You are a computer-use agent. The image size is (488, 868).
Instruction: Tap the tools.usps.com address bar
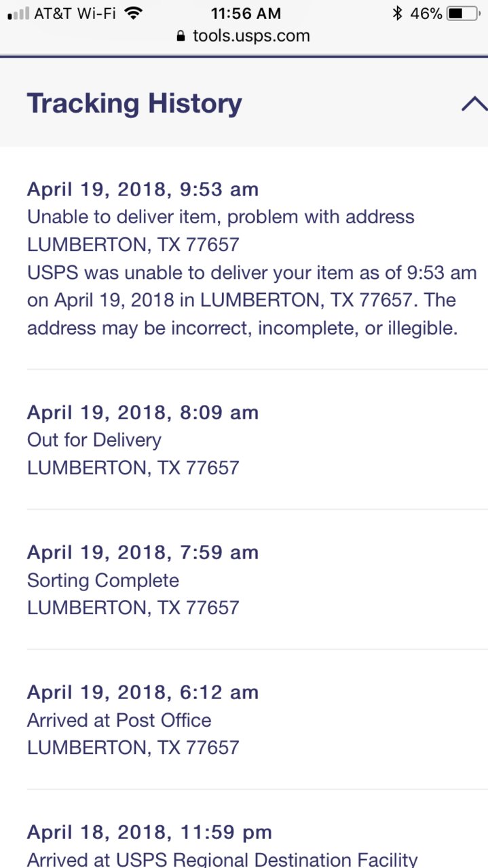[x=244, y=36]
